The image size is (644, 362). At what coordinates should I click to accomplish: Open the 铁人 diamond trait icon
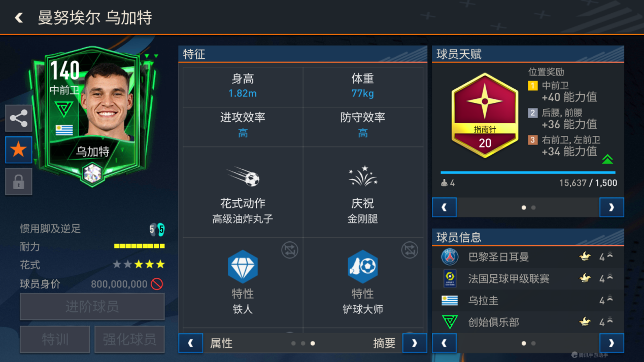pyautogui.click(x=243, y=267)
